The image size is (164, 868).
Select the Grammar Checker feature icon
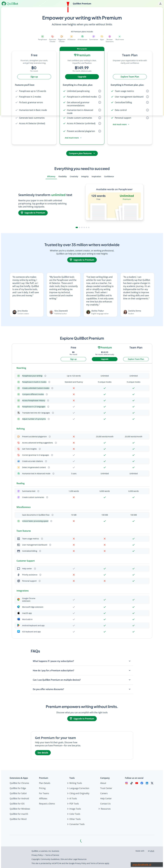coord(52,36)
